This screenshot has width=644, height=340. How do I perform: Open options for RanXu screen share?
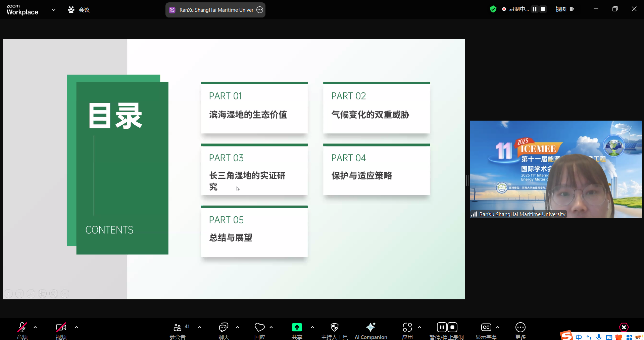click(x=260, y=10)
